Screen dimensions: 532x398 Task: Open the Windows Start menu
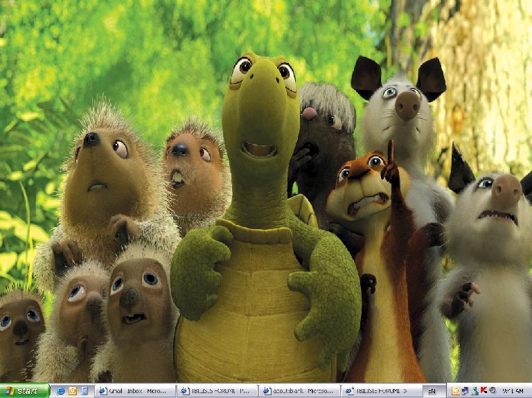tap(25, 391)
